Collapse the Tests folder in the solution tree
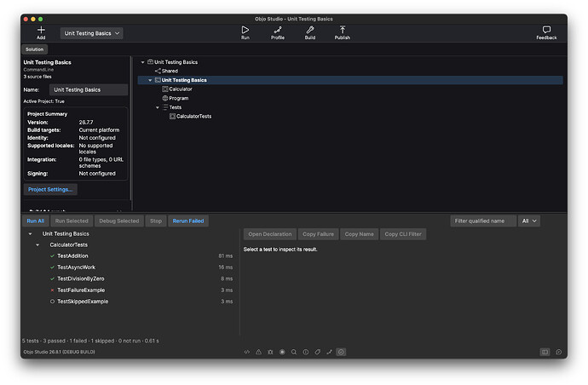588x385 pixels. 158,107
